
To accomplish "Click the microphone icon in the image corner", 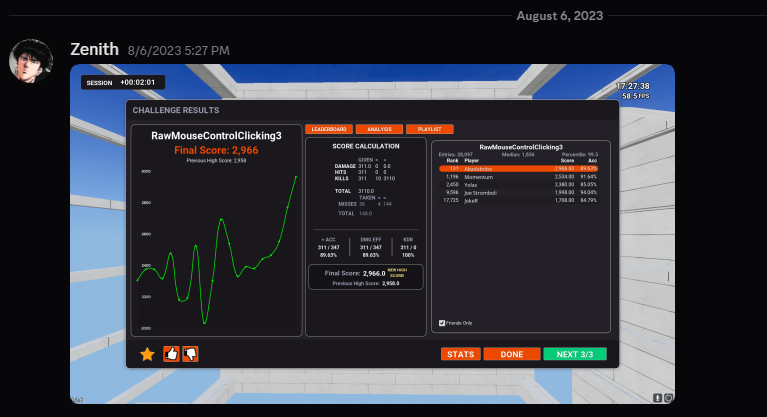I will coord(657,398).
